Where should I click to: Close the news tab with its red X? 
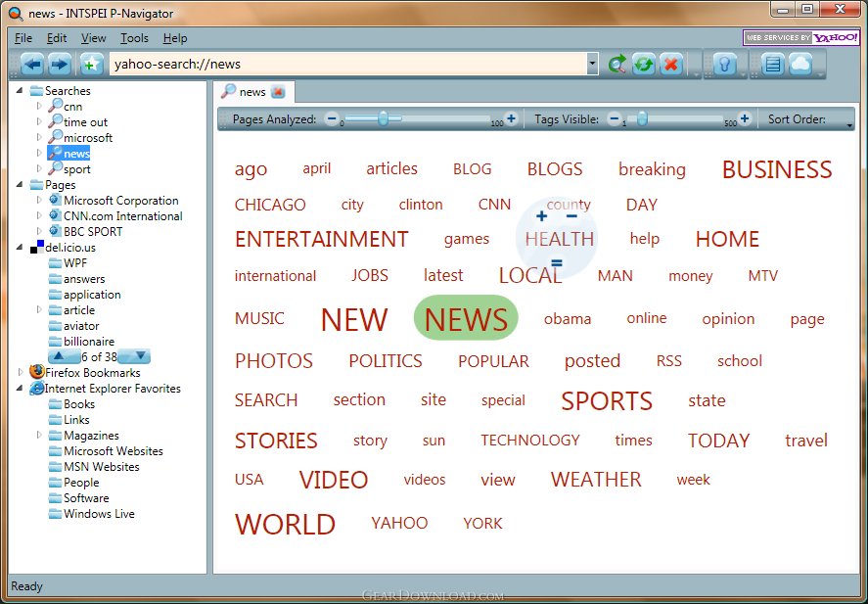278,92
